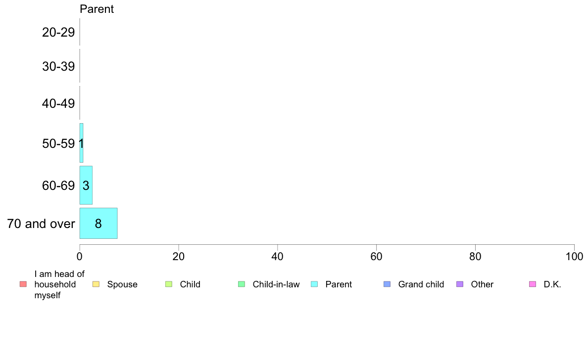Select the 50-59 bar showing 1
This screenshot has height=364, width=588.
click(81, 143)
